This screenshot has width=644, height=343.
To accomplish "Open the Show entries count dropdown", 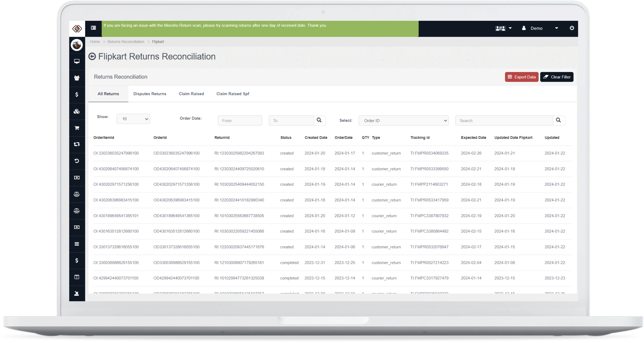I will click(x=133, y=119).
